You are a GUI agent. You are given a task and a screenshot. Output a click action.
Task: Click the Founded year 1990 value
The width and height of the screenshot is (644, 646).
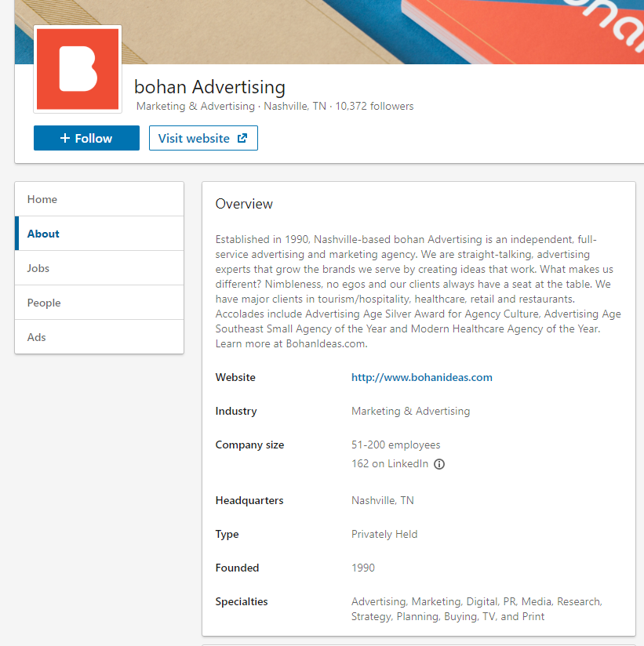coord(363,568)
